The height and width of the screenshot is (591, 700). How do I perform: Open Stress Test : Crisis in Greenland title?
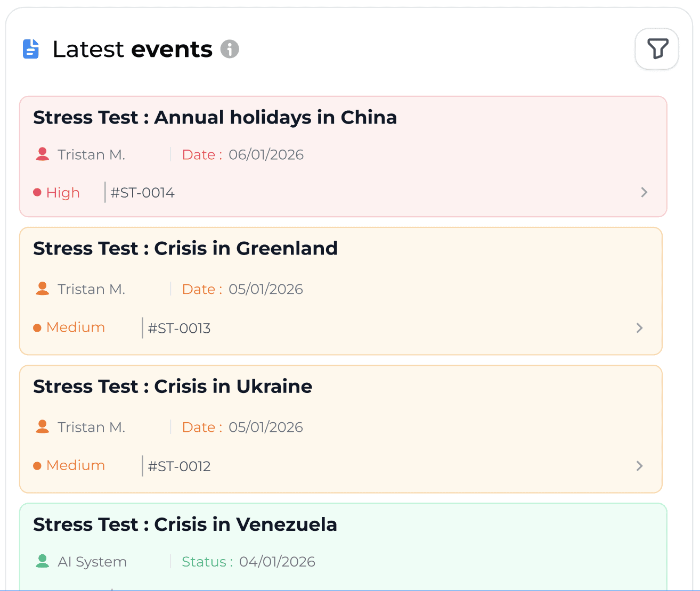(x=185, y=248)
